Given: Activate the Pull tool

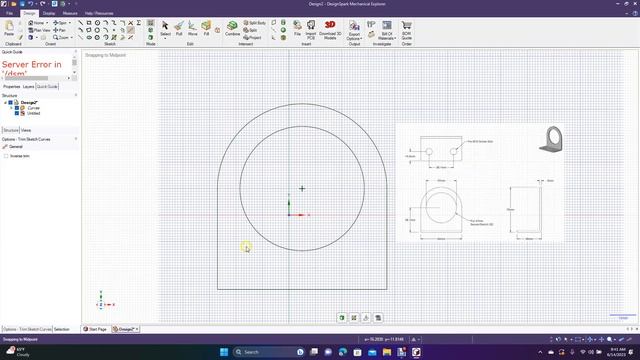Looking at the screenshot, I should (179, 29).
